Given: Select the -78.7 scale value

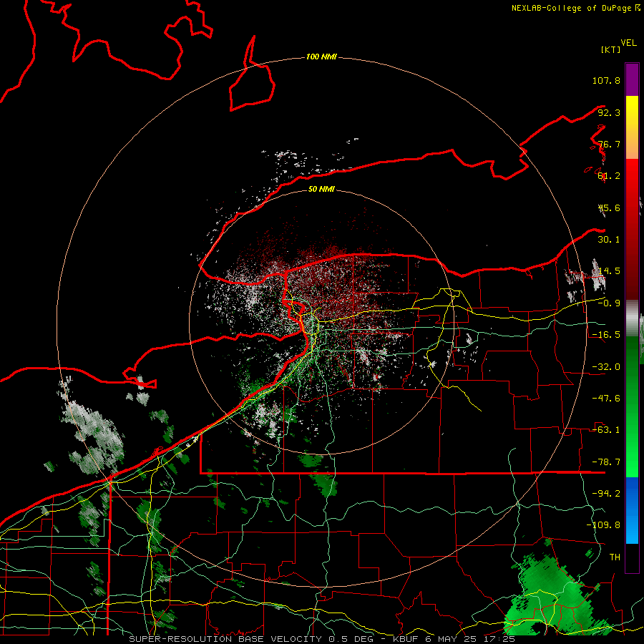Looking at the screenshot, I should click(606, 462).
